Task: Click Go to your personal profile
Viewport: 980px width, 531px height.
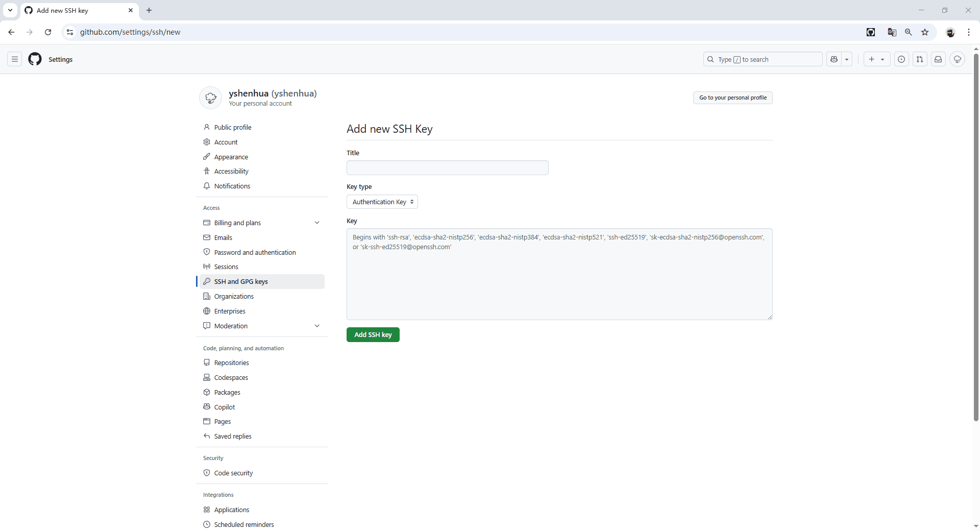Action: (x=732, y=98)
